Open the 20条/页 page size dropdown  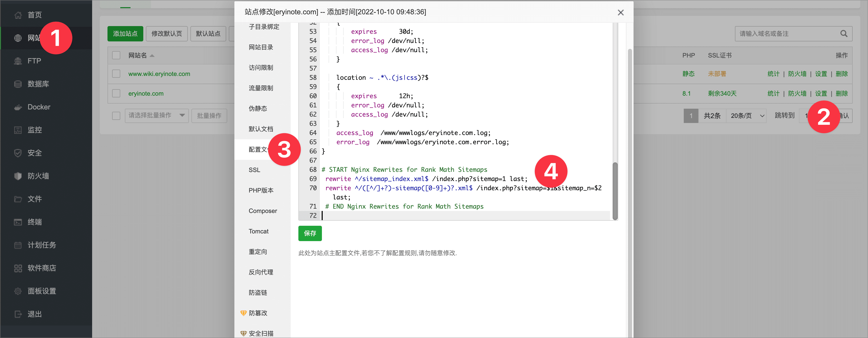click(x=746, y=116)
